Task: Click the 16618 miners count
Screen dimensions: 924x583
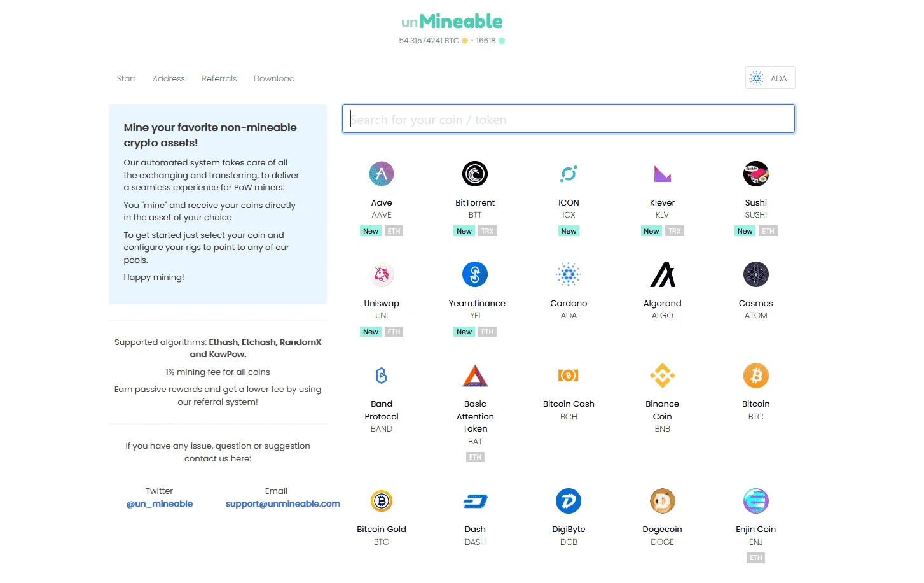Action: coord(486,41)
